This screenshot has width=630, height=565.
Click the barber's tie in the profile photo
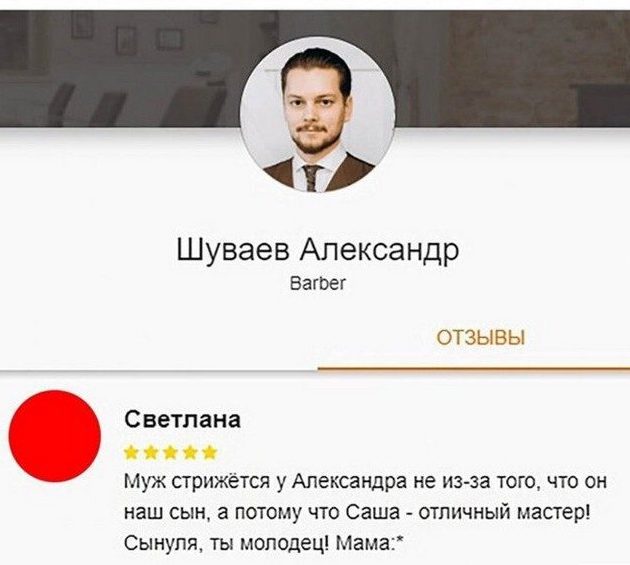pyautogui.click(x=312, y=178)
